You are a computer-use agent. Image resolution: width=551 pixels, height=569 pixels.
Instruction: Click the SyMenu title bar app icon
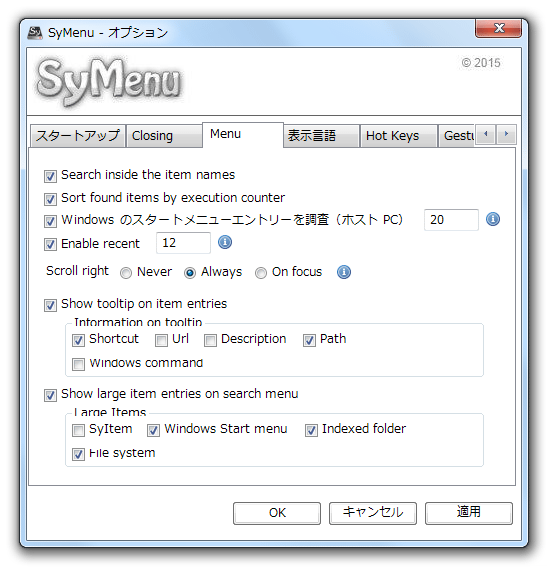coord(35,33)
